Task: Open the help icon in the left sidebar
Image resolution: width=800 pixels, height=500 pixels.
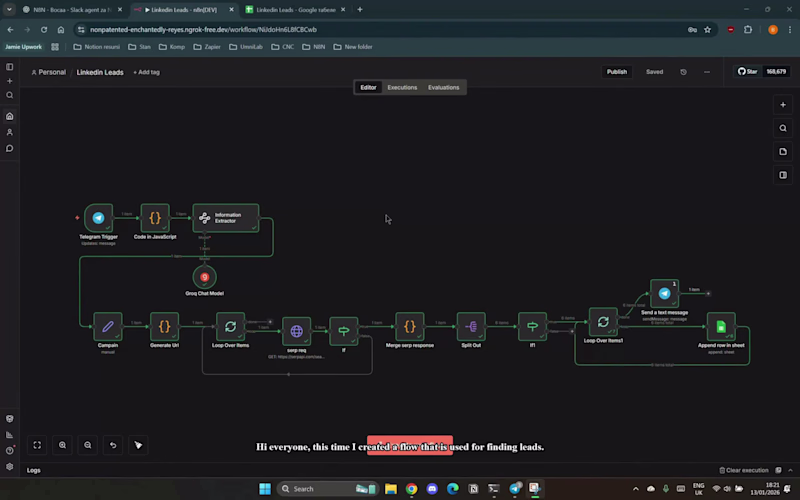Action: [x=10, y=451]
